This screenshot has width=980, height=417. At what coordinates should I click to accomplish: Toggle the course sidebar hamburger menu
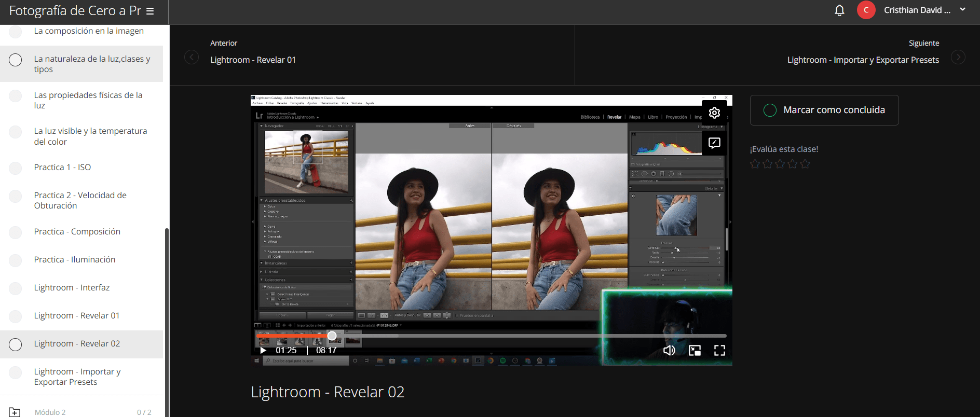click(x=150, y=11)
